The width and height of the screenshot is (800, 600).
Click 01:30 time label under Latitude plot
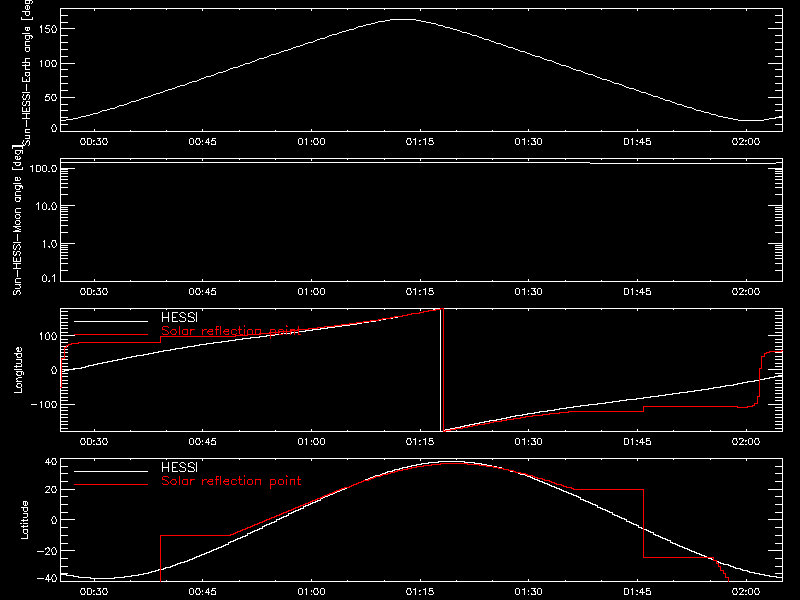(529, 592)
